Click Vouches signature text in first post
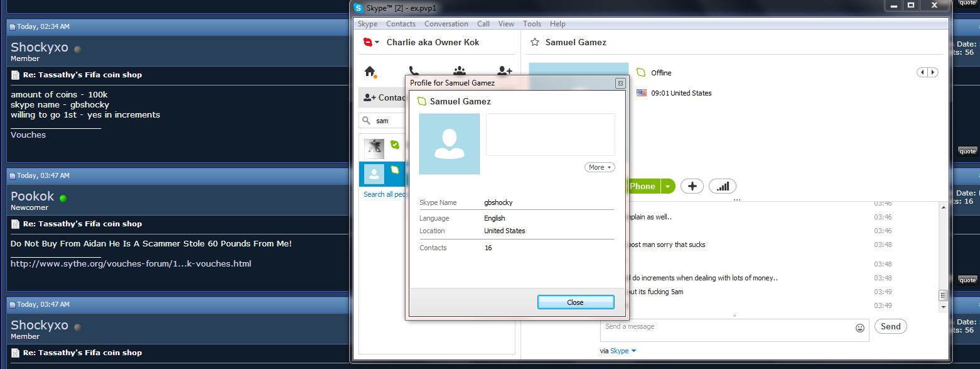 coord(28,135)
